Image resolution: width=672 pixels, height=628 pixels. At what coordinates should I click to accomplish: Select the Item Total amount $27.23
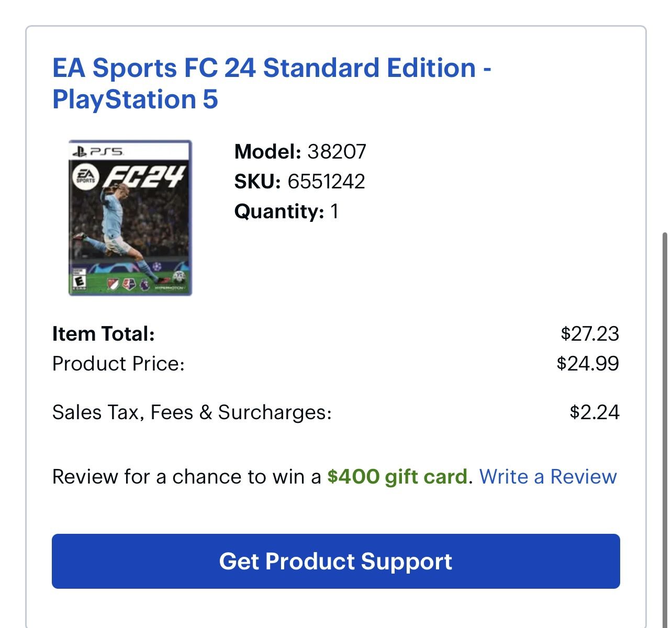[591, 333]
